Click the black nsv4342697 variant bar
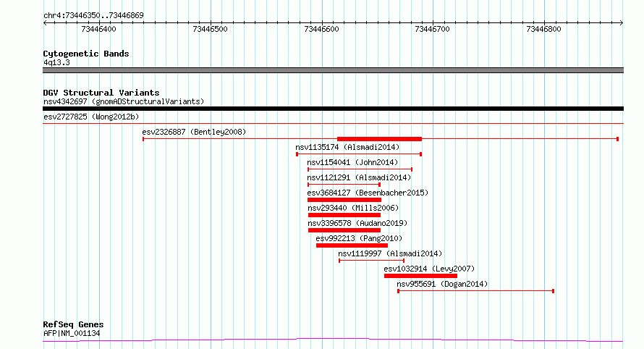The image size is (644, 349). [333, 109]
